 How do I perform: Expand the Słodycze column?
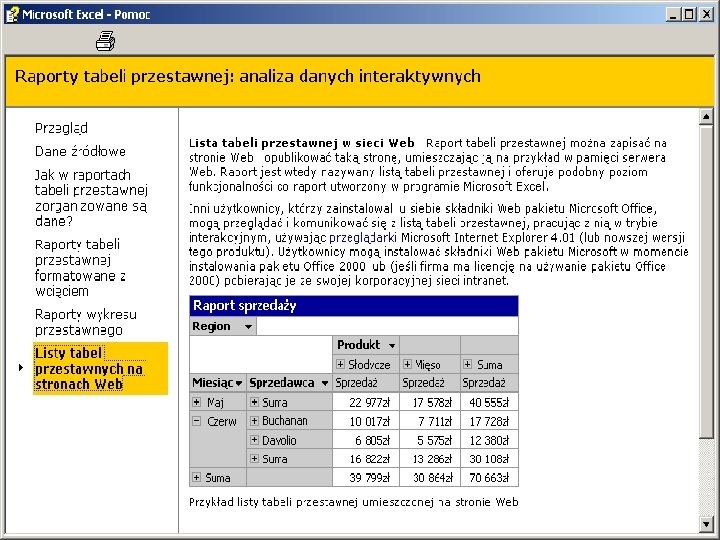pyautogui.click(x=340, y=364)
